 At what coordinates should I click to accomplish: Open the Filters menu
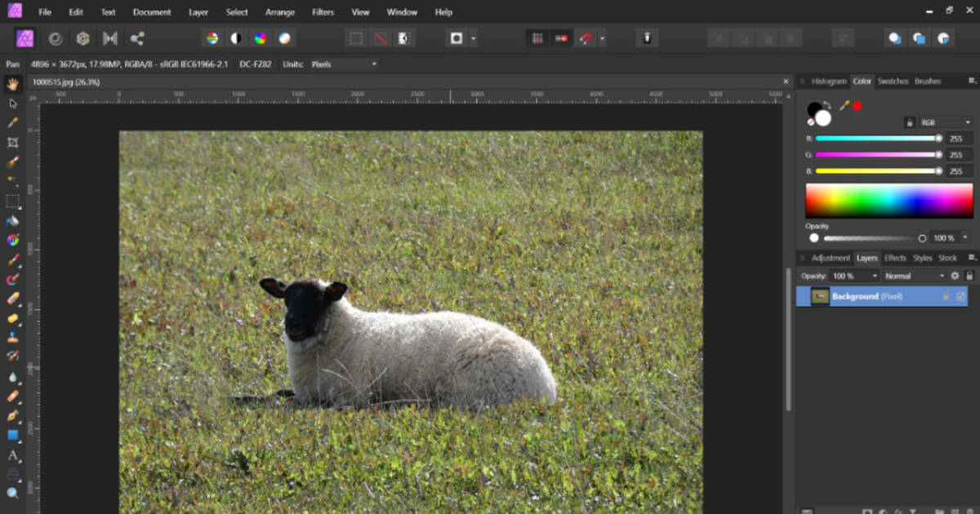(323, 12)
